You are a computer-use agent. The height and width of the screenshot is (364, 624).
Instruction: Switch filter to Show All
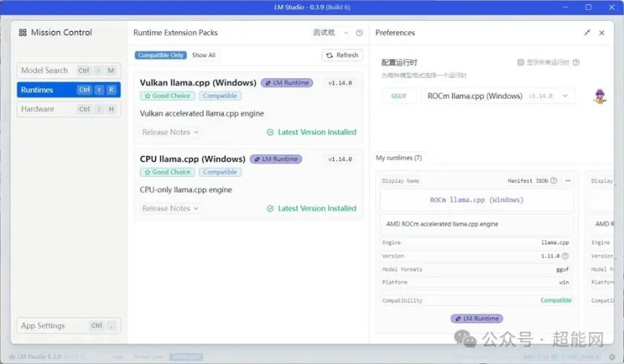(x=203, y=55)
